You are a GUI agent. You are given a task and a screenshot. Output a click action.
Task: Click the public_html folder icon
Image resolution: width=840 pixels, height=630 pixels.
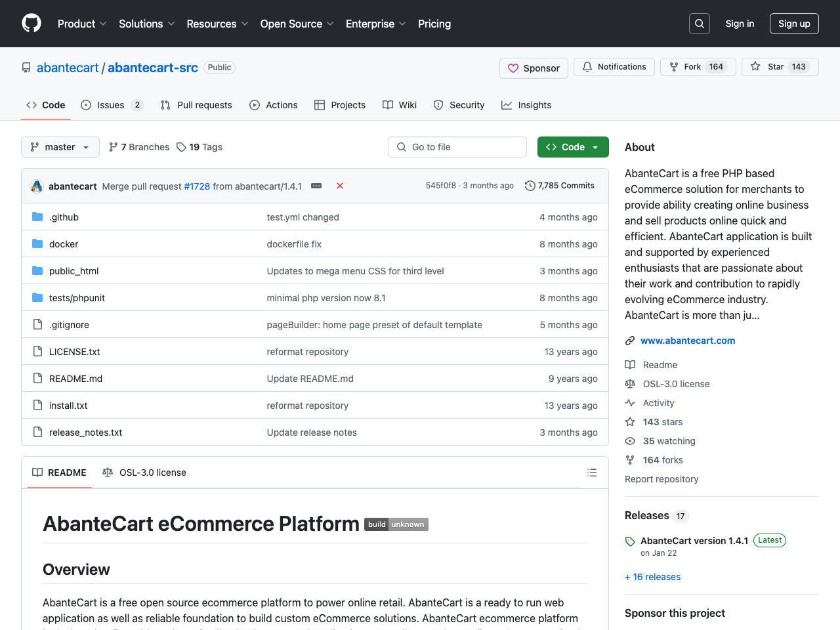[x=37, y=271]
